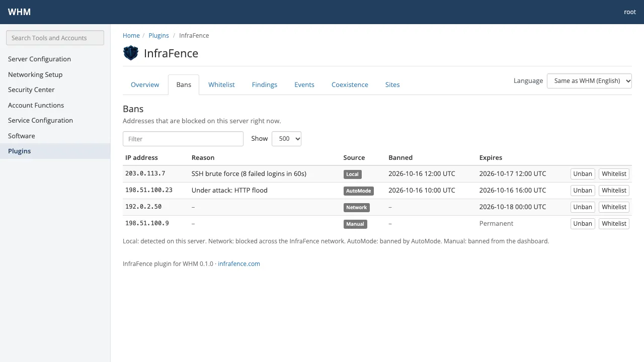The image size is (644, 362).
Task: Open Server Configuration in the sidebar
Action: click(x=55, y=59)
